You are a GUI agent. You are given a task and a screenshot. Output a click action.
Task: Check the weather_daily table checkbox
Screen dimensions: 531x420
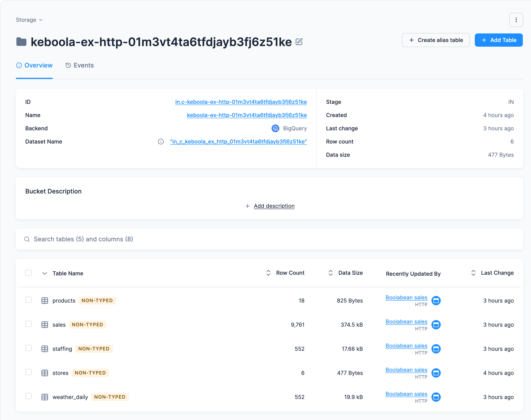pos(29,396)
